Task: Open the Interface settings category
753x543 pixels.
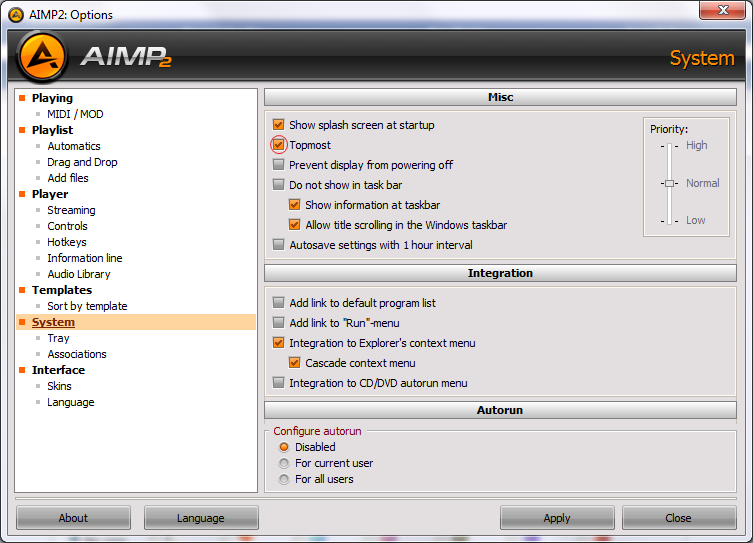Action: pos(58,370)
